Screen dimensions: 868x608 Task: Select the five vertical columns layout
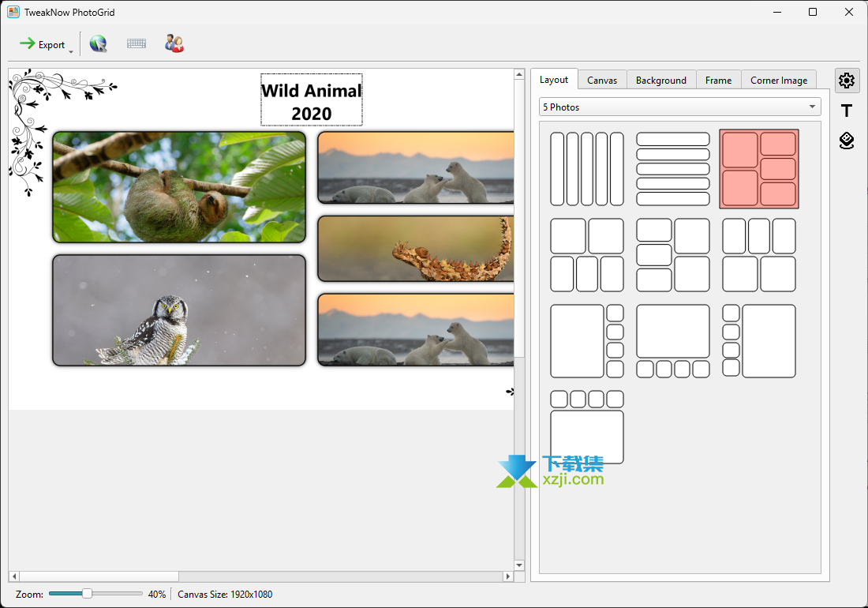(586, 169)
